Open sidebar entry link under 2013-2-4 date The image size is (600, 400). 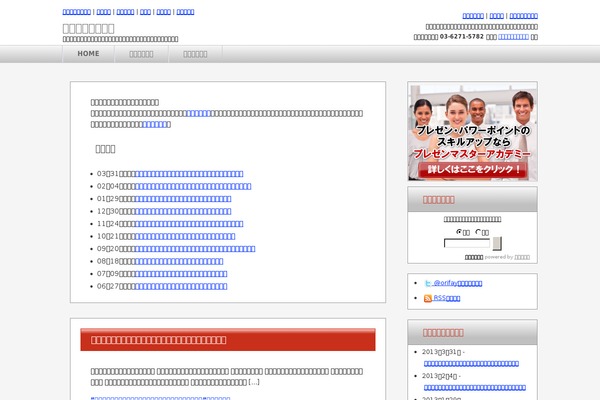pyautogui.click(x=475, y=388)
